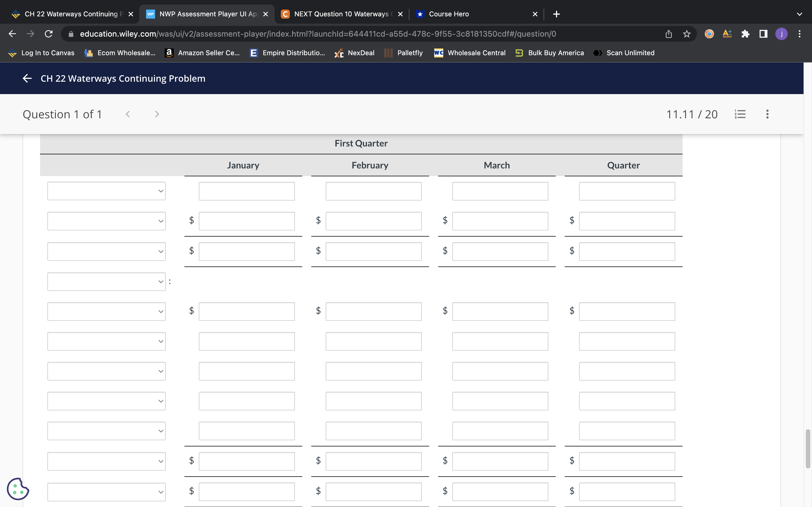812x507 pixels.
Task: Open the browser extensions puzzle icon
Action: pyautogui.click(x=745, y=34)
